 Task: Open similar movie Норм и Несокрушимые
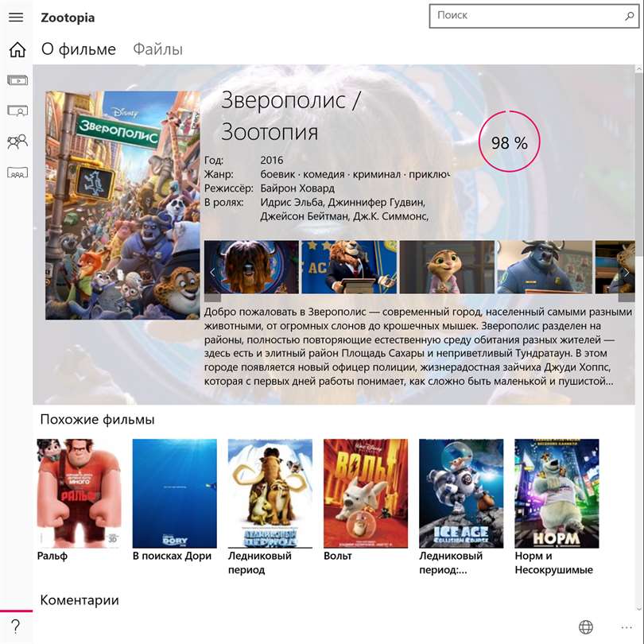pyautogui.click(x=557, y=493)
